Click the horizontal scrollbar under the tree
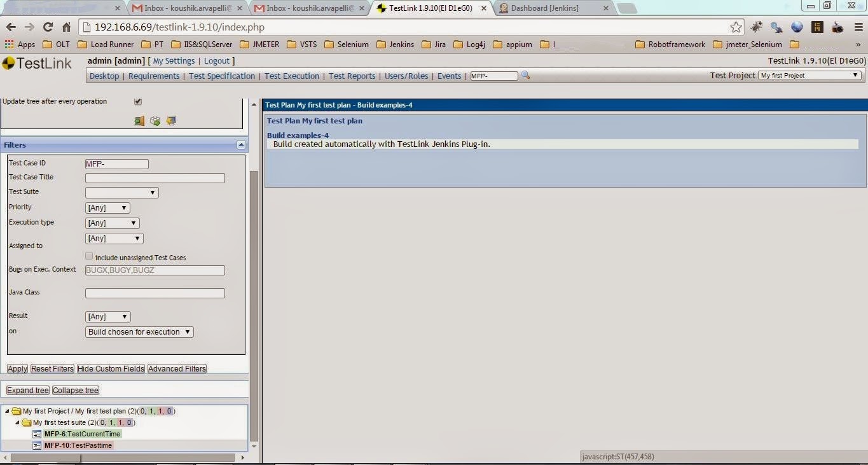Screen dimensions: 868x465 [x=123, y=457]
